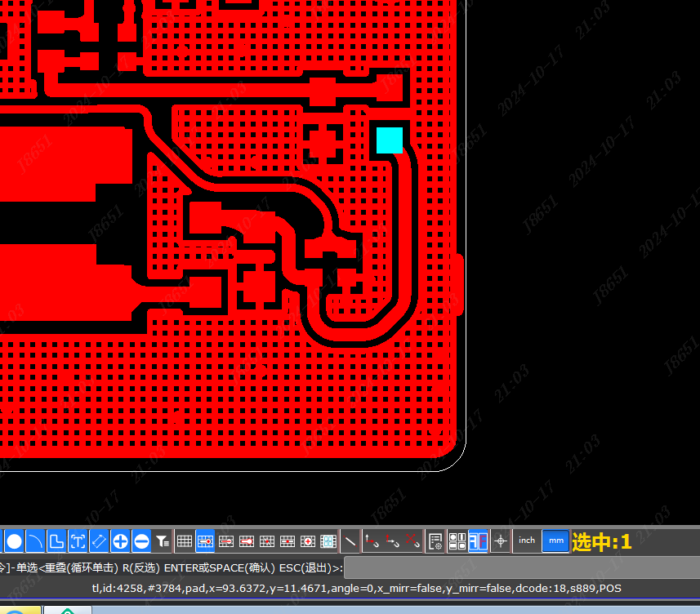
Task: Switch units to mm
Action: [x=555, y=541]
